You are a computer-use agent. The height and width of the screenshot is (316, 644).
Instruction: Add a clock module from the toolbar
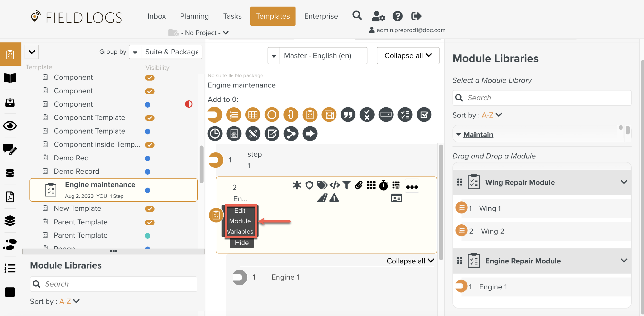(215, 134)
